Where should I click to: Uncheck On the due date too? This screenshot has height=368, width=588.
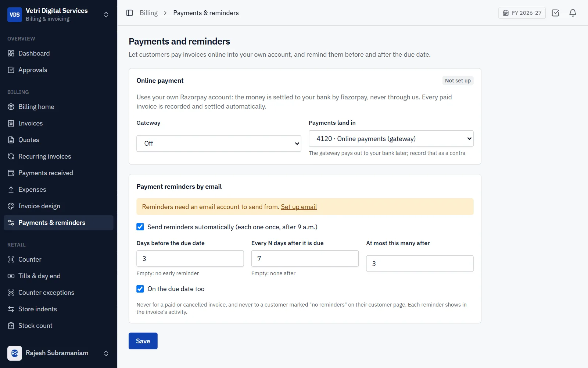pyautogui.click(x=140, y=289)
